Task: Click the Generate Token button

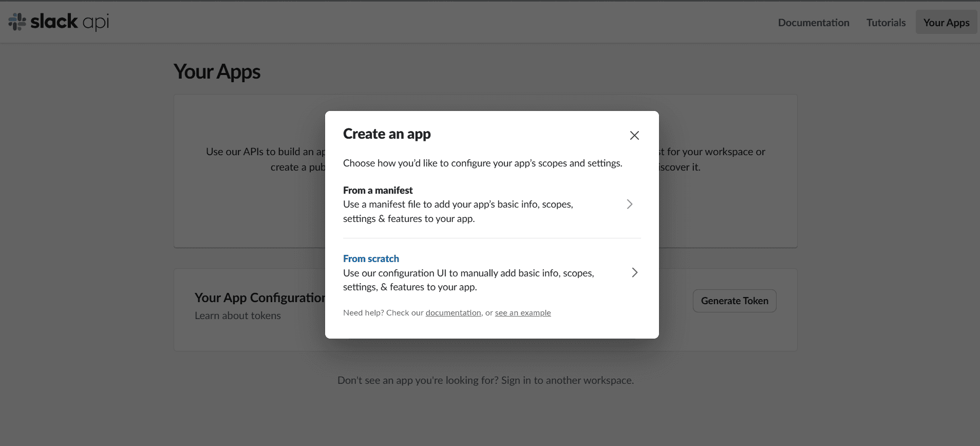Action: [x=734, y=301]
